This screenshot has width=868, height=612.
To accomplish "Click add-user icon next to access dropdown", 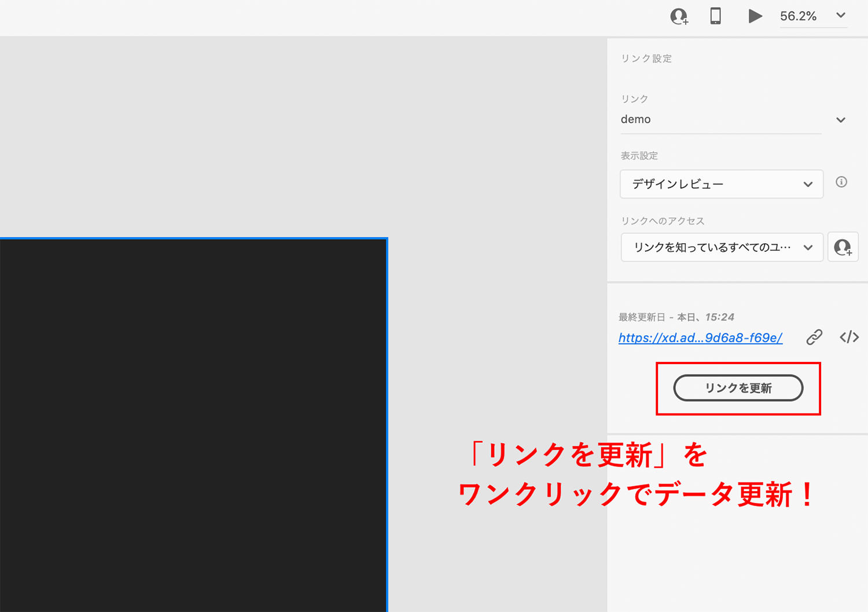I will pos(843,247).
